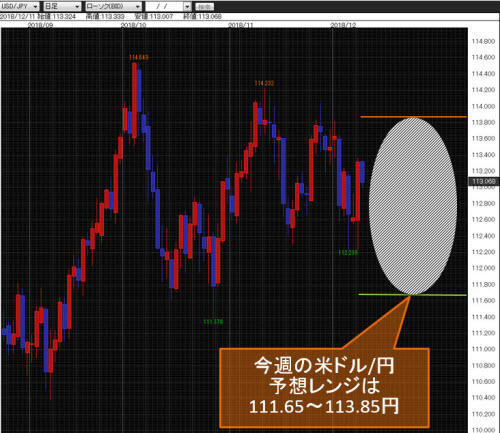Select the 始値 113.324 open price text
Image resolution: width=500 pixels, height=433 pixels.
point(57,16)
